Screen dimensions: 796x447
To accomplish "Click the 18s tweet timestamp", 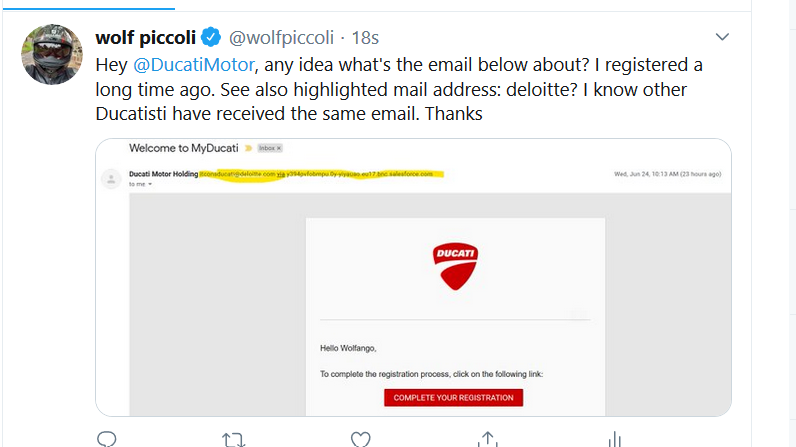I will (364, 38).
